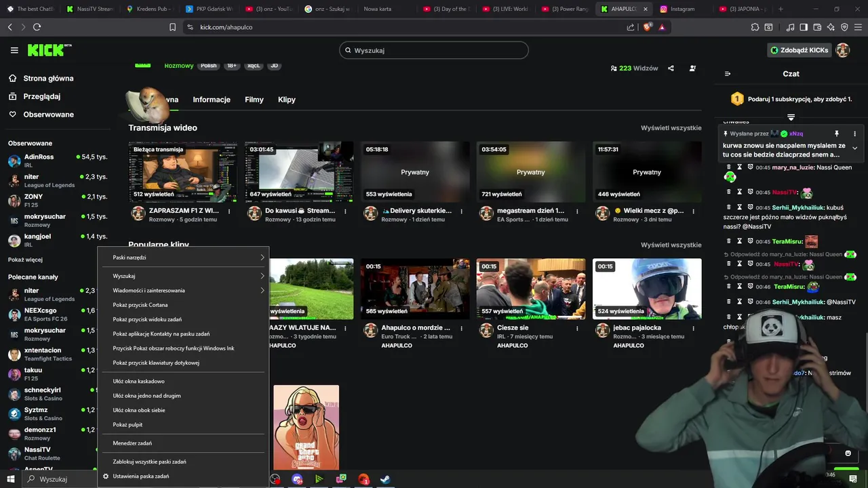Open xntentacion in Polecane kanały
Image resolution: width=868 pixels, height=488 pixels.
click(x=52, y=354)
